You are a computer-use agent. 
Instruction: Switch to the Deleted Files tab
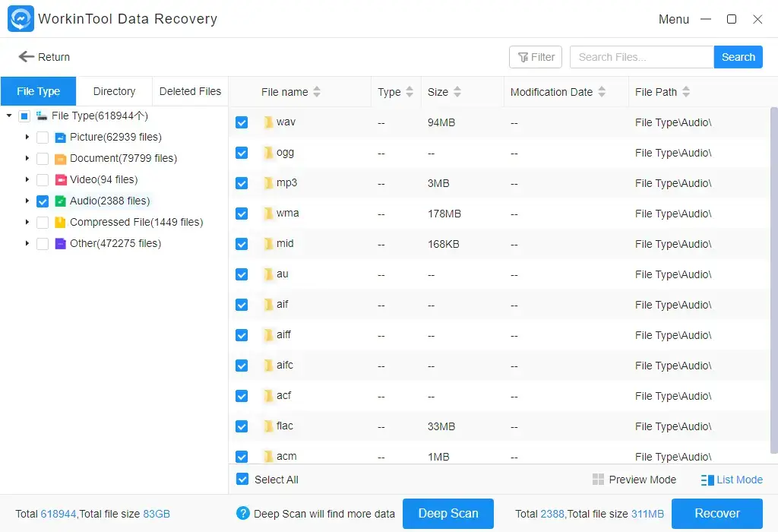click(x=190, y=91)
